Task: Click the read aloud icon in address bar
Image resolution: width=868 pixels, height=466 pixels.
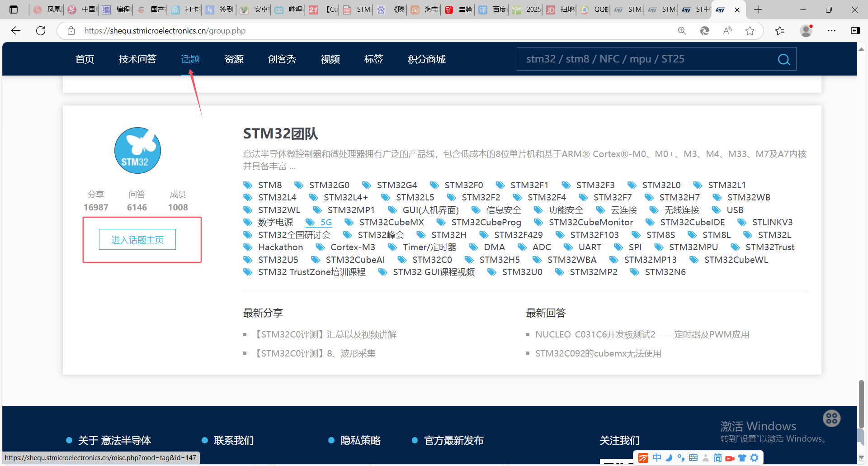Action: (727, 31)
